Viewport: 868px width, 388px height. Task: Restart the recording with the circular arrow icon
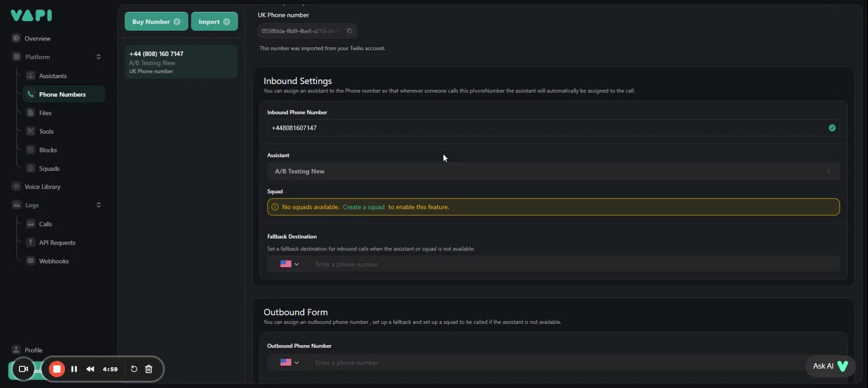pyautogui.click(x=134, y=369)
